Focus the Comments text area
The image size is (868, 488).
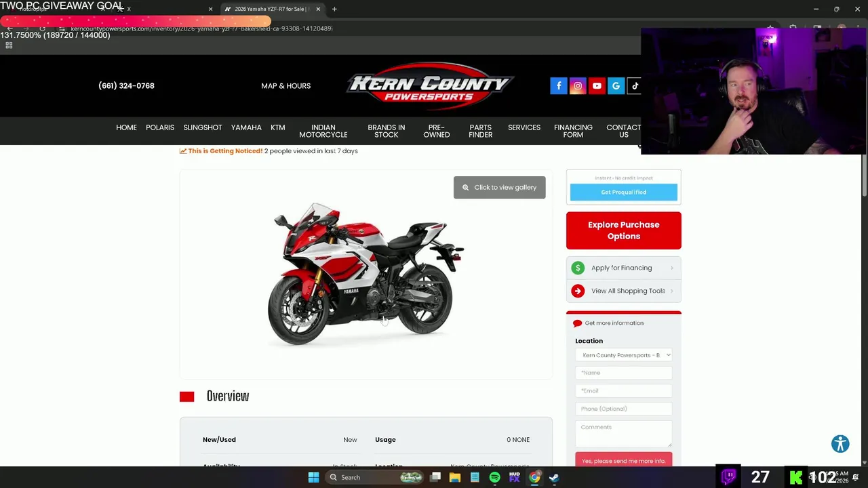(x=624, y=434)
